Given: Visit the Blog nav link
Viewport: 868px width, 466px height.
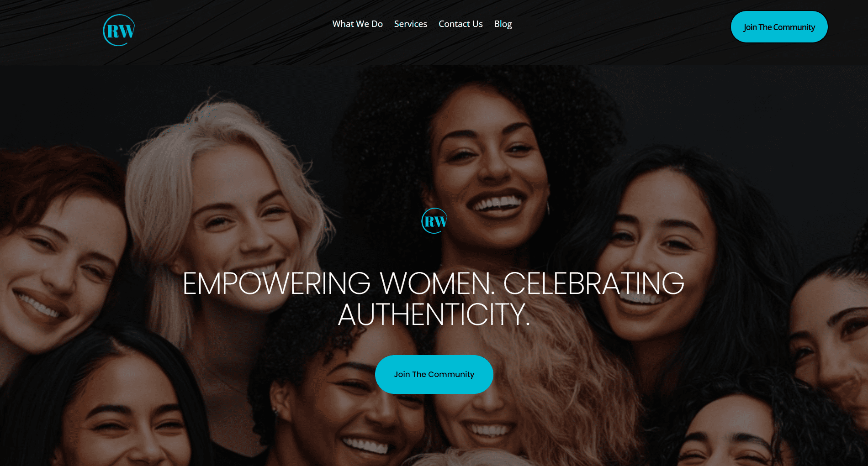Looking at the screenshot, I should (x=503, y=24).
